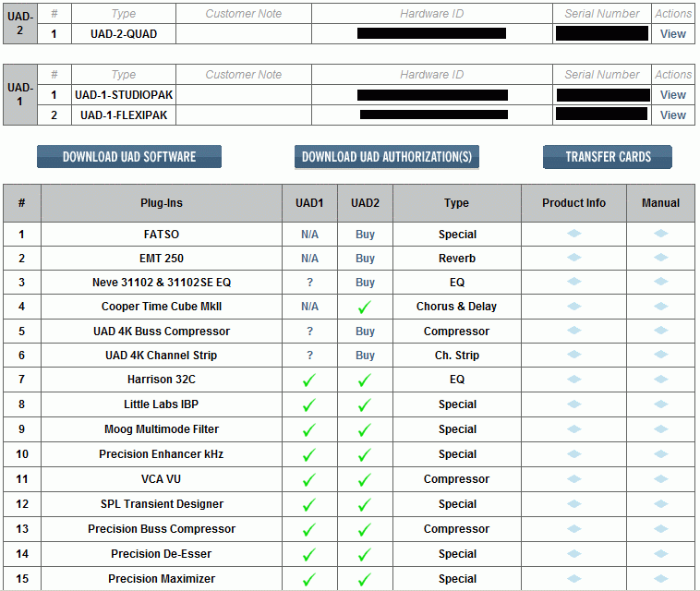The image size is (700, 591).
Task: Open Manual icon for Precision Maximizer
Action: point(660,578)
